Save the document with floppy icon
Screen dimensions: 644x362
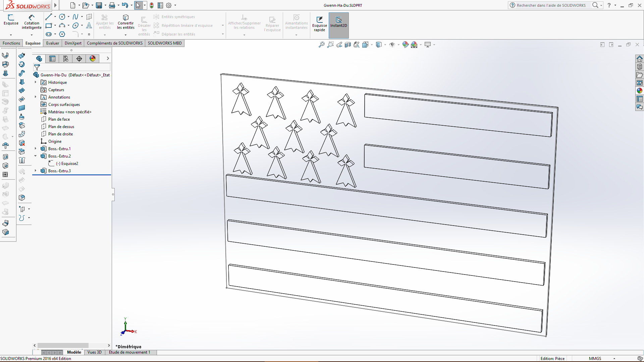[x=99, y=5]
